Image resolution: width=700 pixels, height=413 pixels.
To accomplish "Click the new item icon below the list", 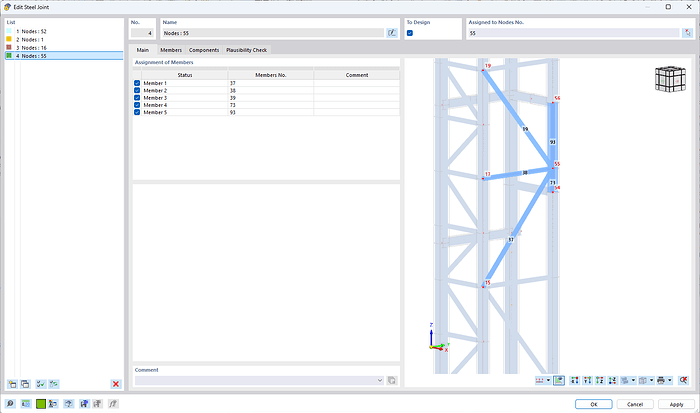I will coord(11,383).
